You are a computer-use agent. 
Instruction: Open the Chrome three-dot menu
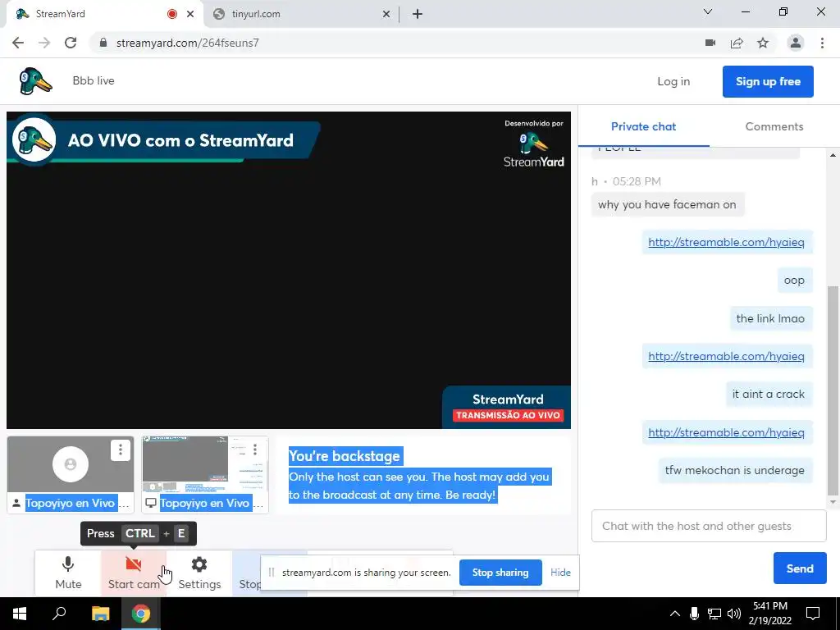[822, 43]
